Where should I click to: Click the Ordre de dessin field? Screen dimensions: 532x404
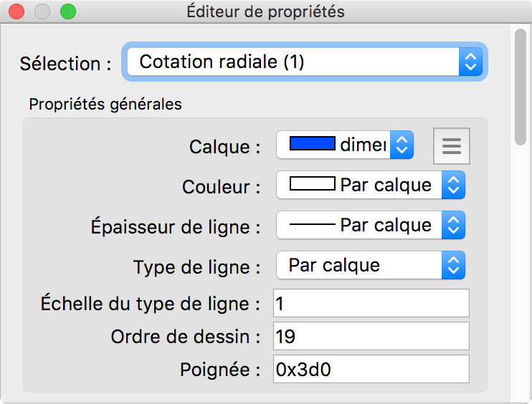click(x=371, y=336)
